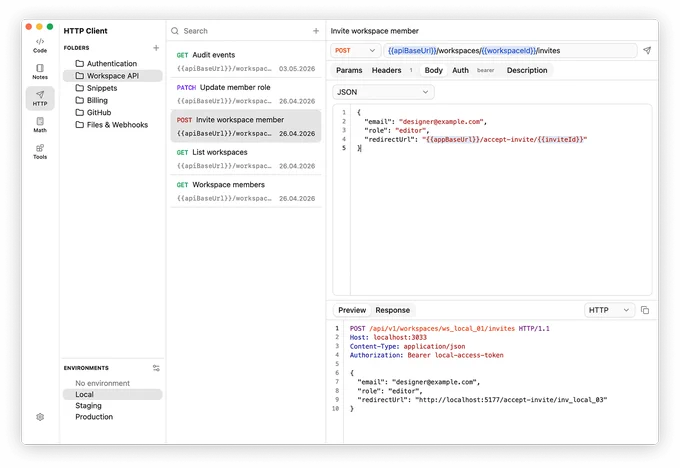Viewport: 680px width, 468px height.
Task: Click the bearer label beside Auth
Action: point(485,70)
